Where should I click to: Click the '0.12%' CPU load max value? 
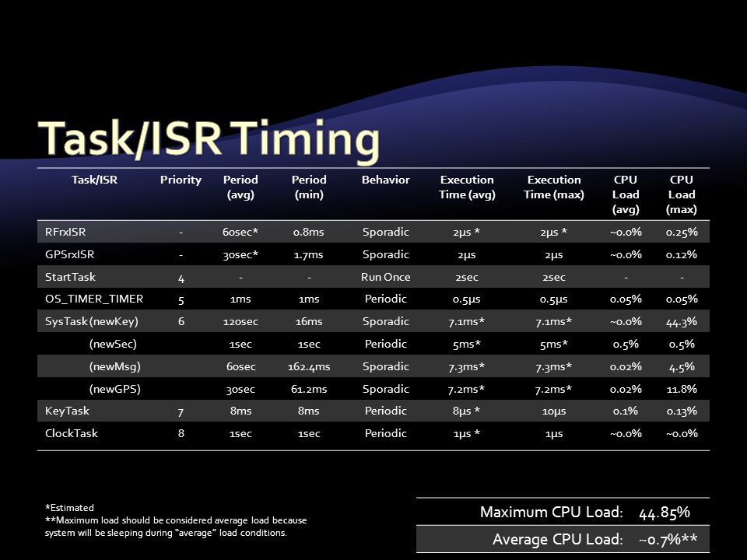click(682, 254)
